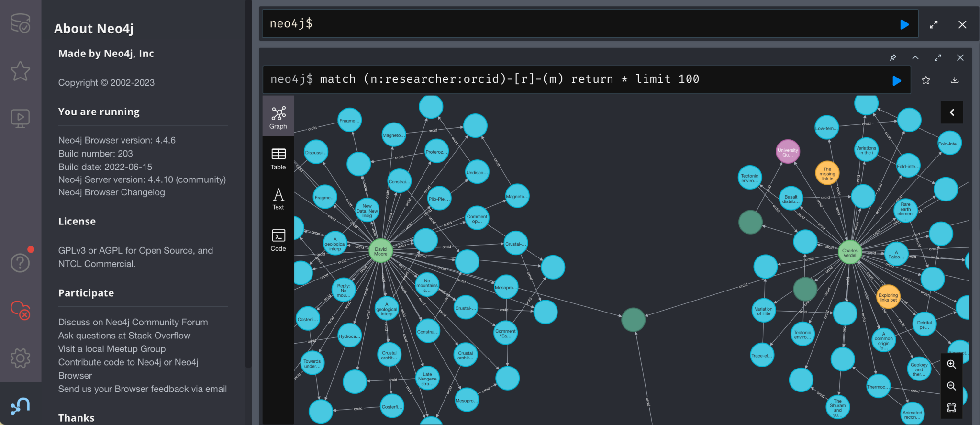
Task: Open the database information sidebar icon
Action: point(20,23)
